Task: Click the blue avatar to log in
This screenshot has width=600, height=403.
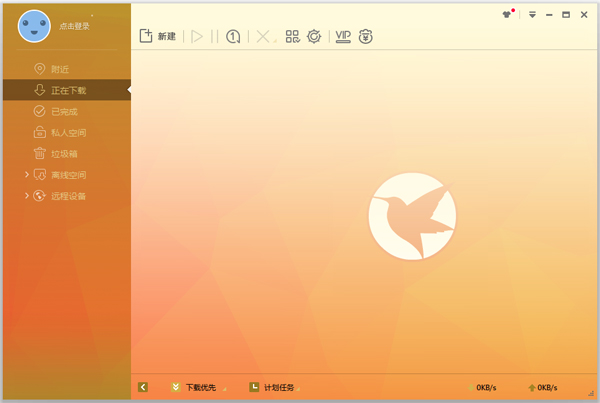Action: tap(34, 26)
